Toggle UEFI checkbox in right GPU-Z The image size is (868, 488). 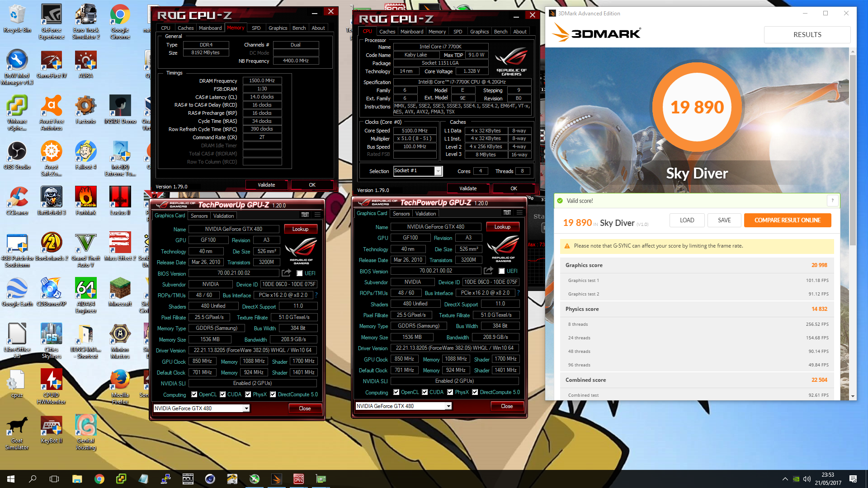click(501, 271)
